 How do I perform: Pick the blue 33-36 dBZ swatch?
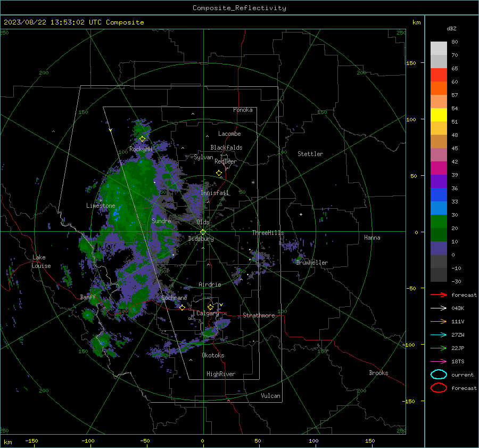pyautogui.click(x=439, y=195)
